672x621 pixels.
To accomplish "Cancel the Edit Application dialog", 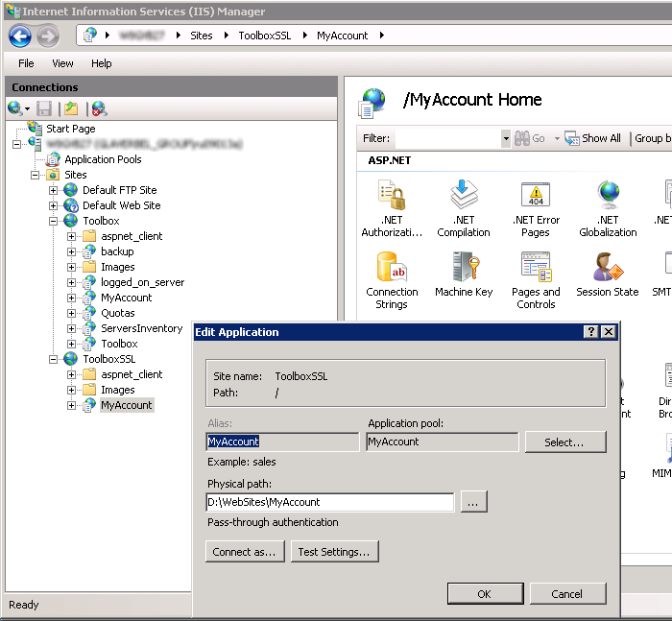I will coord(568,593).
